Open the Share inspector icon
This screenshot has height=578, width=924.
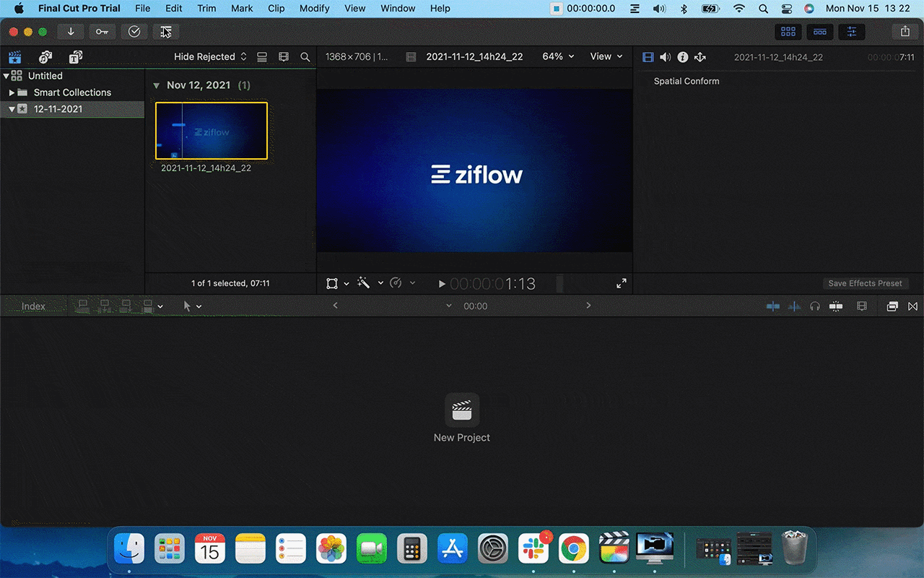click(699, 57)
